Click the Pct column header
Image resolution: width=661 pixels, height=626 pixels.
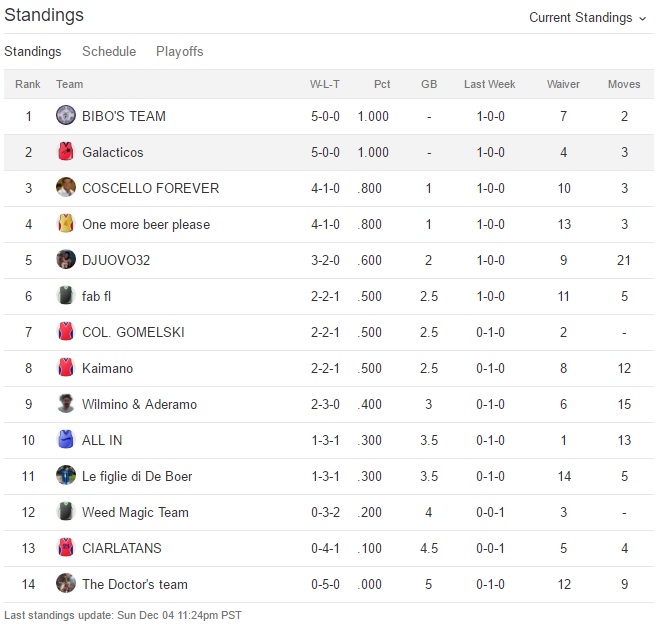[x=382, y=84]
